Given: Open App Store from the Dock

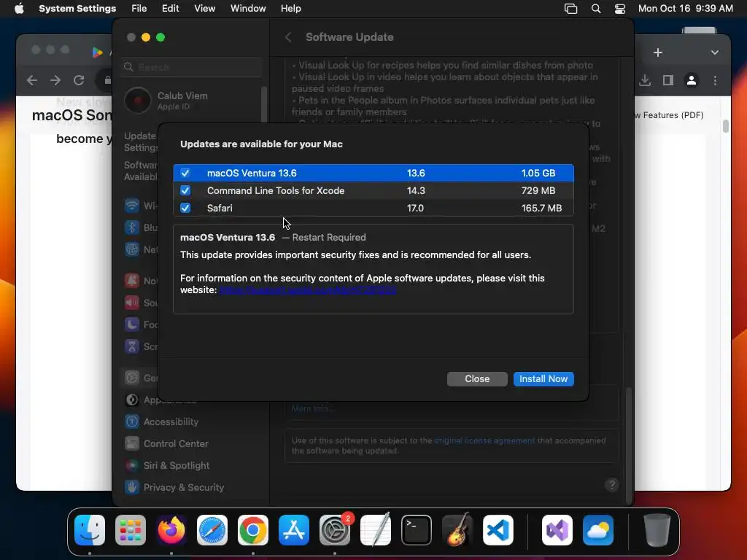Looking at the screenshot, I should pos(294,530).
